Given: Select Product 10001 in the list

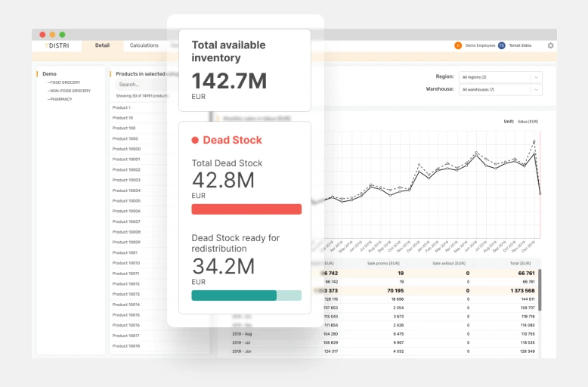Looking at the screenshot, I should tap(126, 159).
